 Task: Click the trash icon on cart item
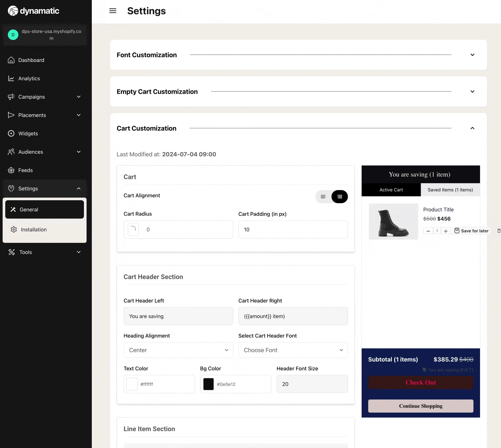pyautogui.click(x=499, y=231)
